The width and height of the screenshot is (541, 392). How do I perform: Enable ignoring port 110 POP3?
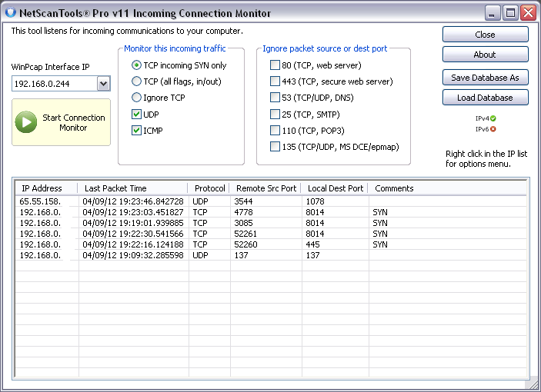coord(275,130)
